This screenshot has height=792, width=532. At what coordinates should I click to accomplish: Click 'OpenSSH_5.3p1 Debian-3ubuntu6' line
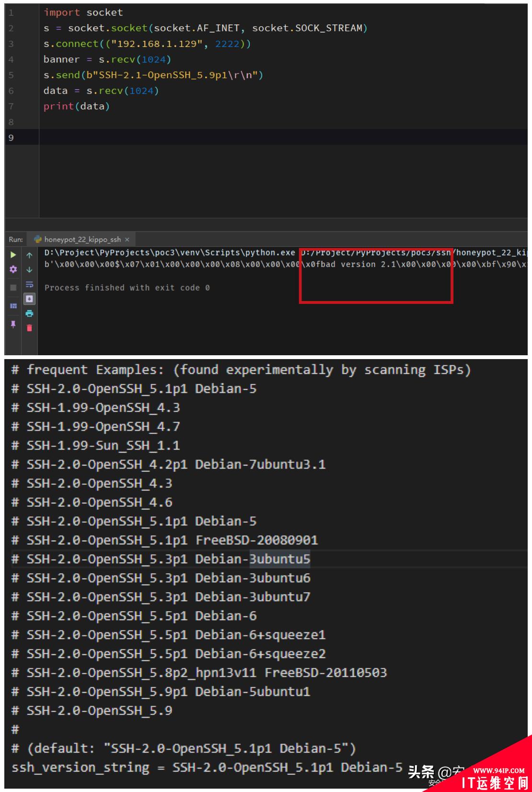coord(161,578)
